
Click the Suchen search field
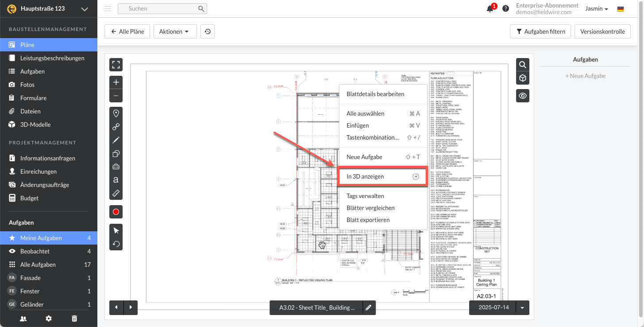pyautogui.click(x=162, y=8)
